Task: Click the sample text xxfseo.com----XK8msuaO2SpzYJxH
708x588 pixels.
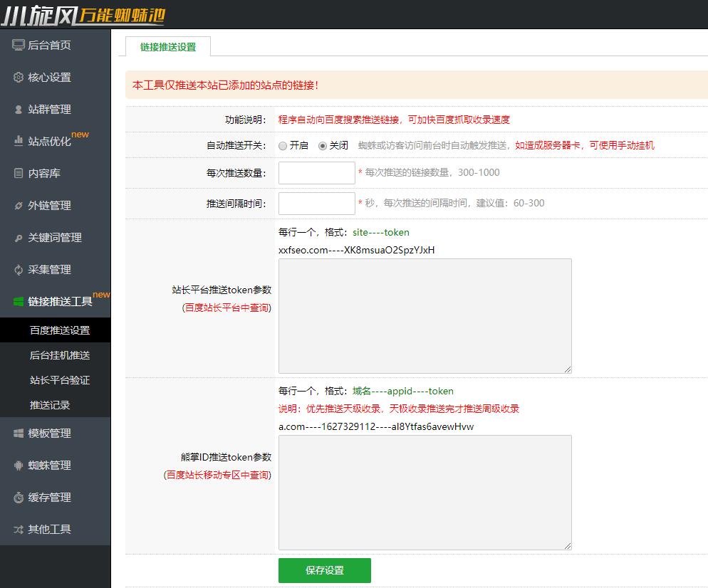Action: tap(357, 250)
